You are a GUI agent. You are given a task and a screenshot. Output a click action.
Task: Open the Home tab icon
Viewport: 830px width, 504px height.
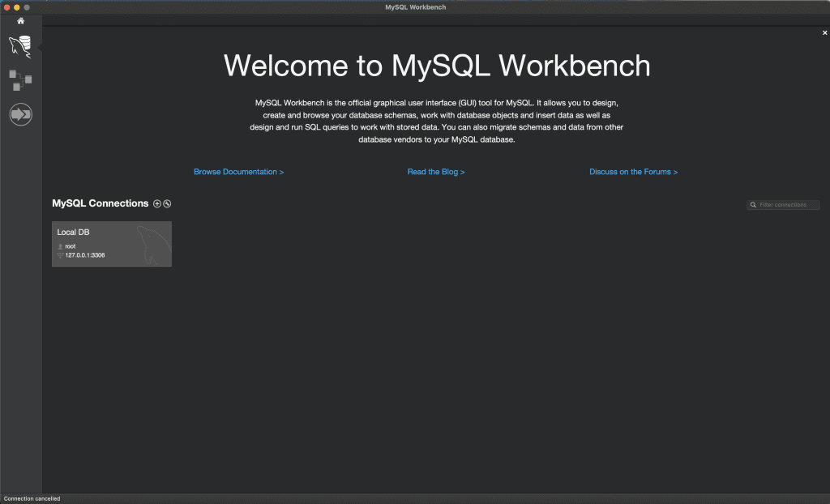(x=20, y=20)
